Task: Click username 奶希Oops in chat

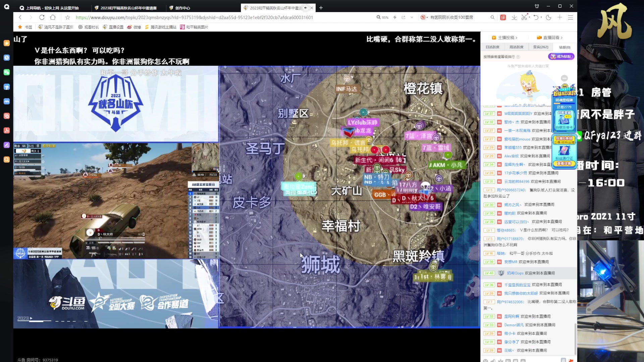Action: 515,273
